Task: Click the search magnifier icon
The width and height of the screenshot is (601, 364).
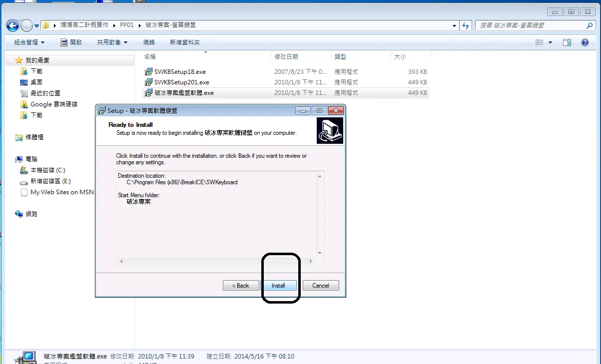Action: coord(590,25)
